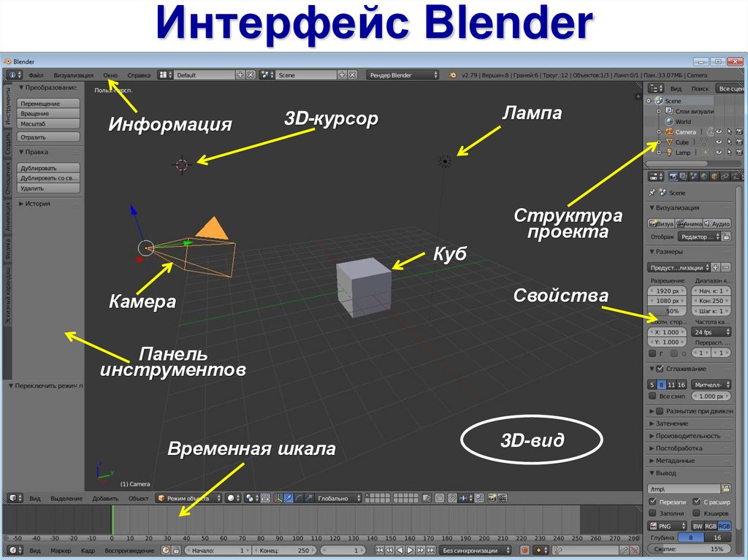
Task: Enable the Размытие при движении checkbox
Action: tap(660, 411)
